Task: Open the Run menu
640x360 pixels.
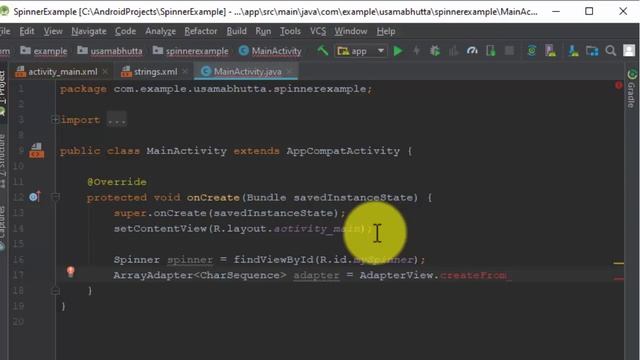Action: (x=263, y=31)
